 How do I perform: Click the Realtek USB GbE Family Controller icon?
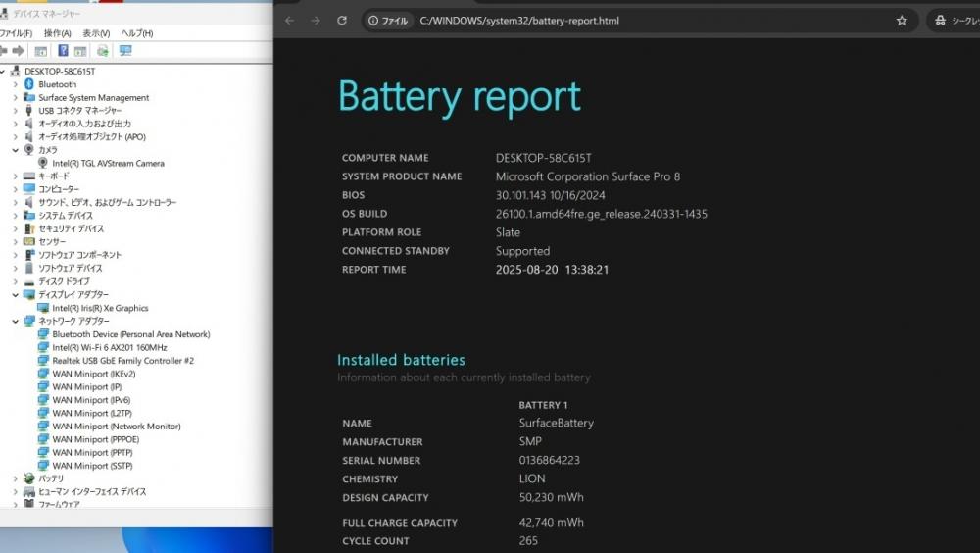click(42, 360)
